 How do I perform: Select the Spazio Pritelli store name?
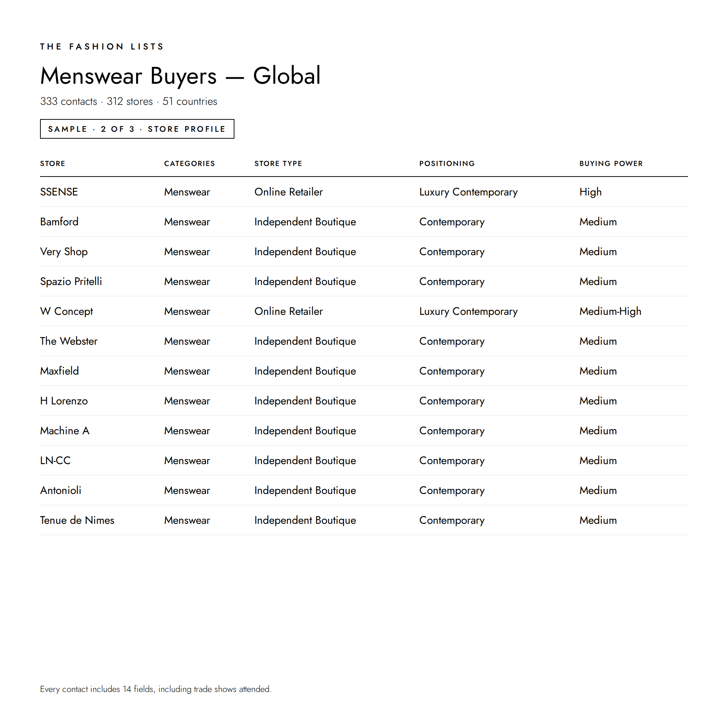[71, 281]
